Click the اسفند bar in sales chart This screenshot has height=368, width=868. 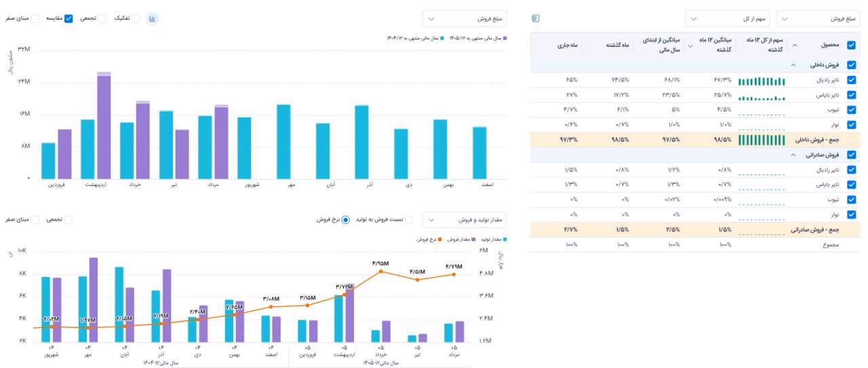(479, 153)
